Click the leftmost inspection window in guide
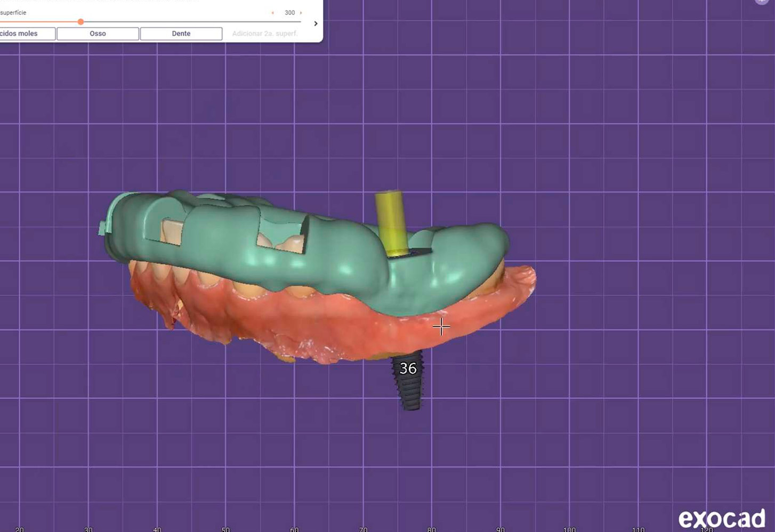The height and width of the screenshot is (532, 775). (x=171, y=232)
